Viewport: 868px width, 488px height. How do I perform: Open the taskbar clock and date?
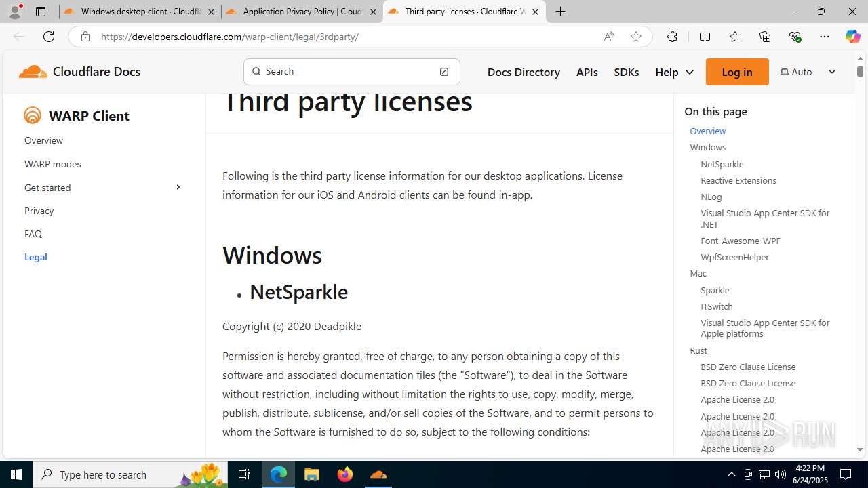coord(810,474)
